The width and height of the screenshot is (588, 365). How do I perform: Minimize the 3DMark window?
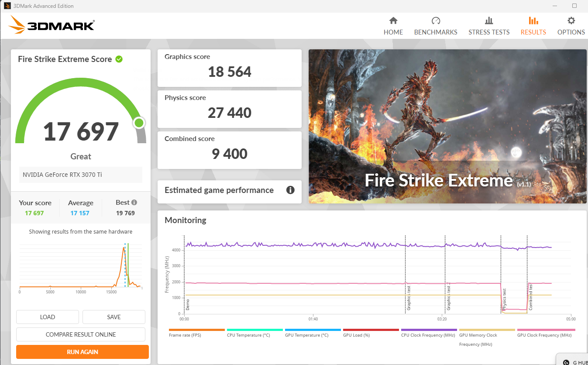554,6
